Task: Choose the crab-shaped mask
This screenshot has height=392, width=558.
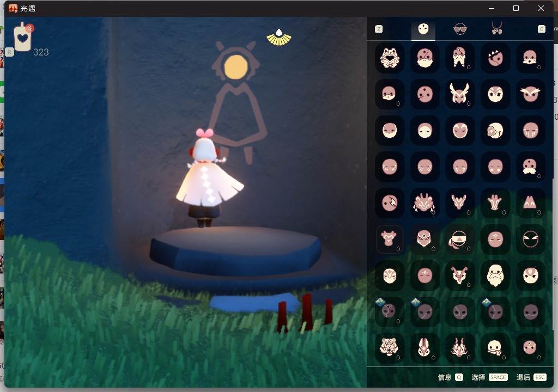Action: (424, 203)
